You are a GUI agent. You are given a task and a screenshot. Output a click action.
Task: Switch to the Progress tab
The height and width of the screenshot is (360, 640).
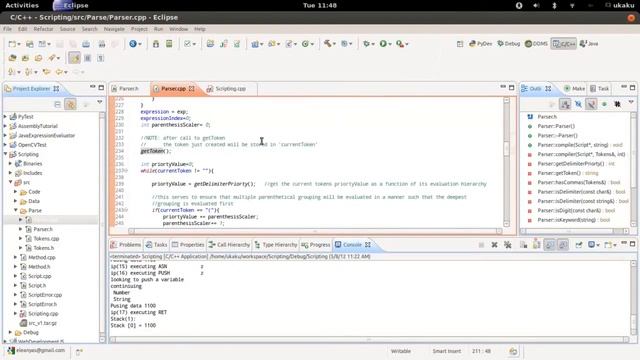click(316, 244)
